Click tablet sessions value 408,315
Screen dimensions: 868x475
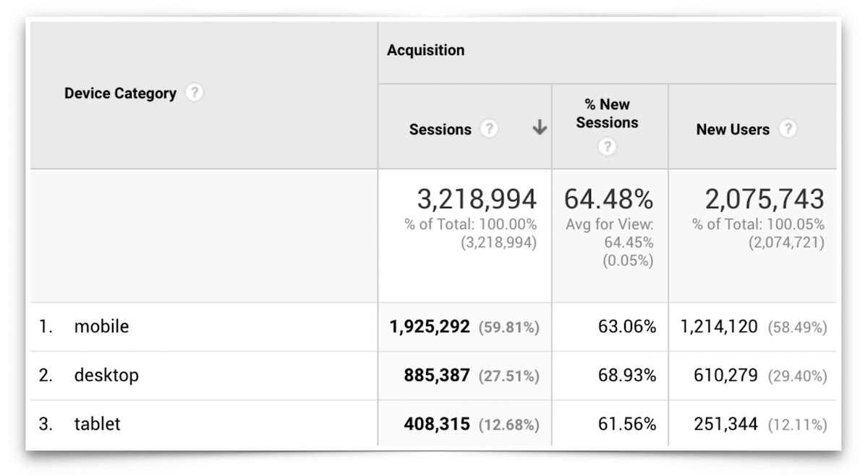pos(437,424)
